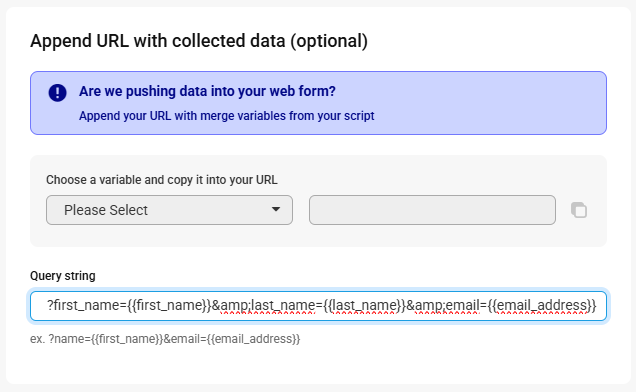Click the "Append URL with collected data" heading
The width and height of the screenshot is (636, 392).
pyautogui.click(x=199, y=41)
